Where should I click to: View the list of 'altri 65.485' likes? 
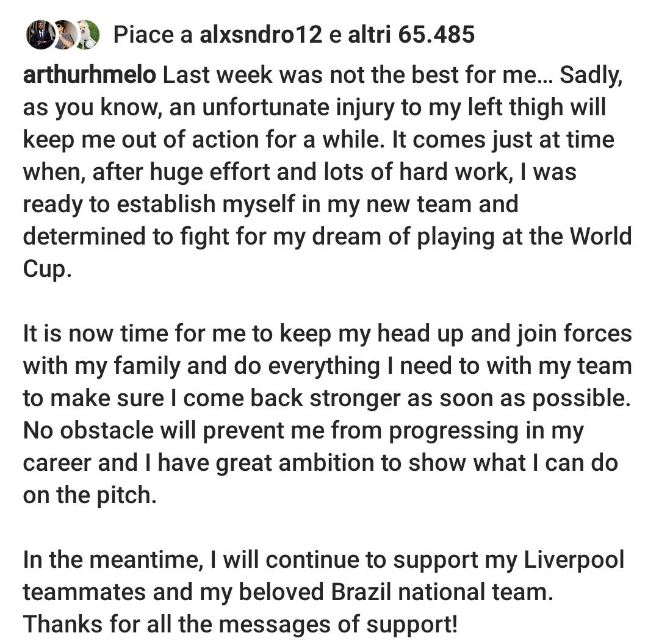(x=411, y=35)
